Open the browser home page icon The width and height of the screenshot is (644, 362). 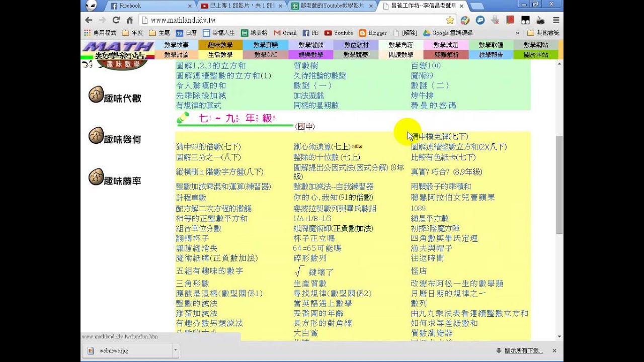tap(129, 20)
